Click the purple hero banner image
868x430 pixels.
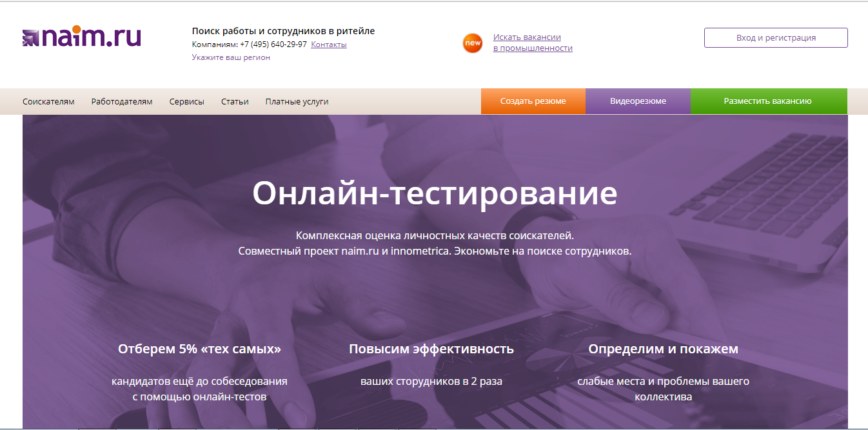coord(434,290)
